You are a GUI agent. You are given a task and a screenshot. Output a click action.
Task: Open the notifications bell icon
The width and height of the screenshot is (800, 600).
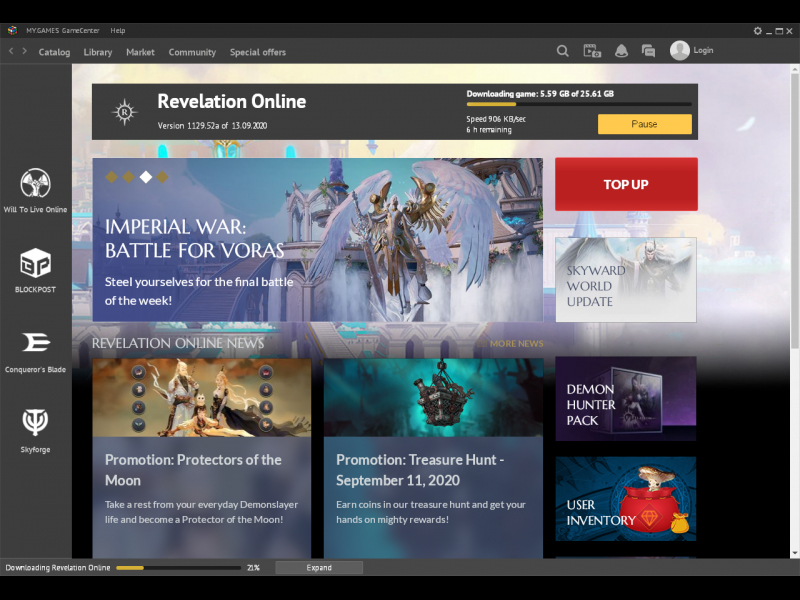pos(621,51)
